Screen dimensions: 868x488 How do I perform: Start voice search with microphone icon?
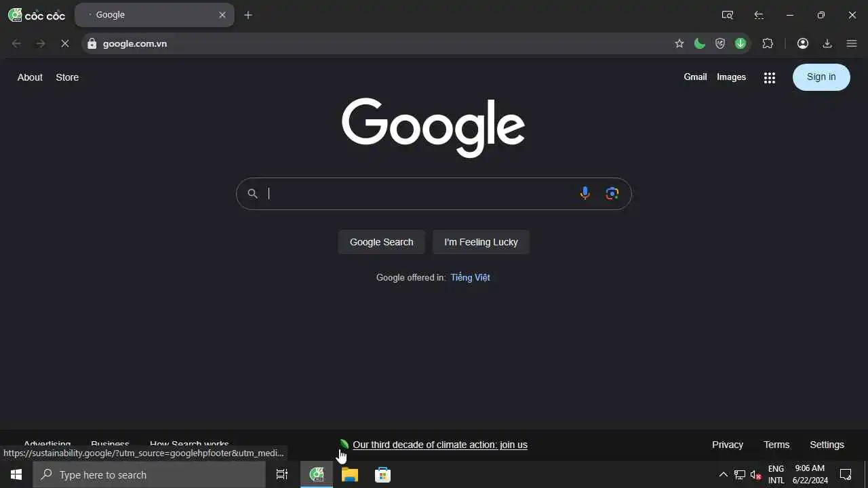click(585, 194)
